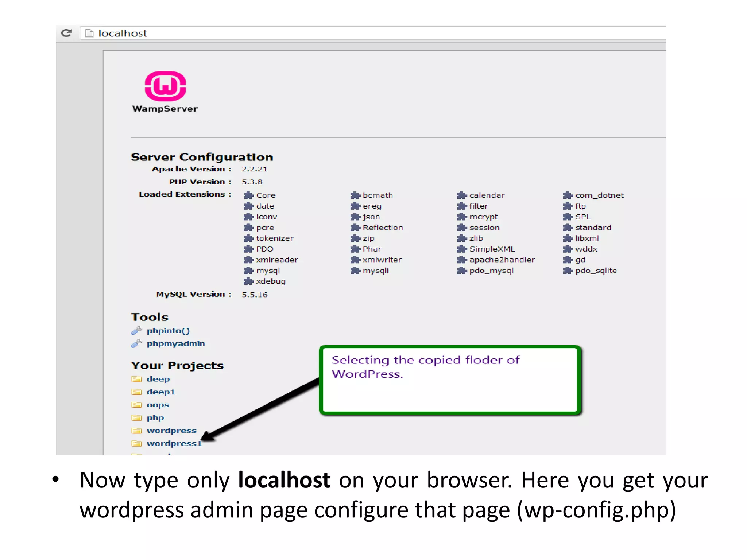747x560 pixels.
Task: Click MySQL version value 5.5.16
Action: click(x=255, y=295)
